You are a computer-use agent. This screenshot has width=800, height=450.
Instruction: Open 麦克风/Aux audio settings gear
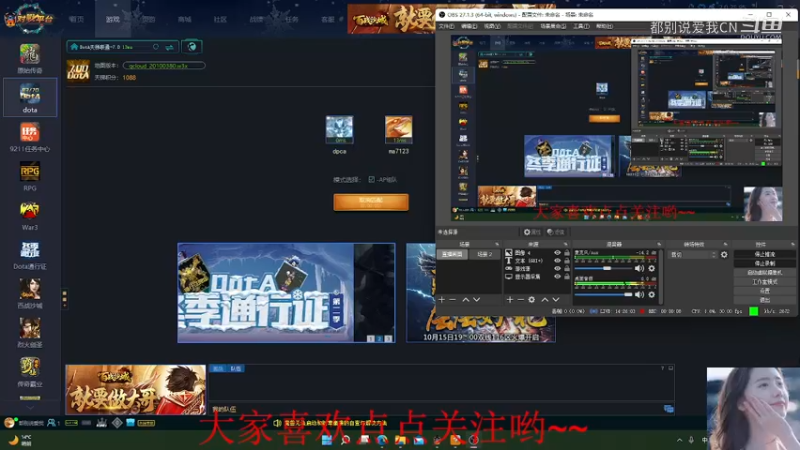pos(652,268)
